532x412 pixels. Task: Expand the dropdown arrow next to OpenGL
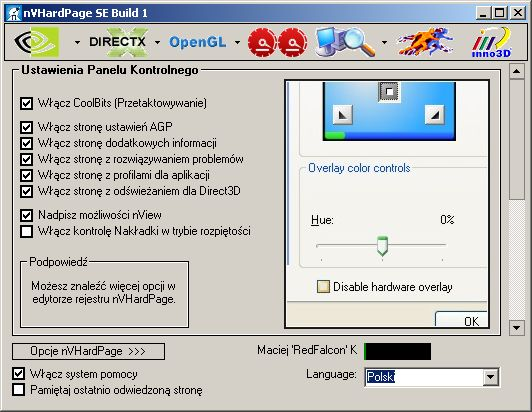pos(237,42)
